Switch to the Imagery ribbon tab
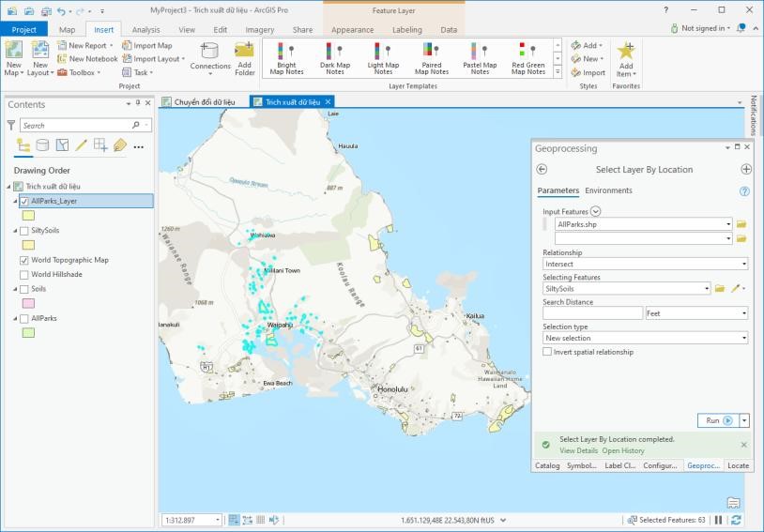The image size is (764, 532). click(x=260, y=30)
